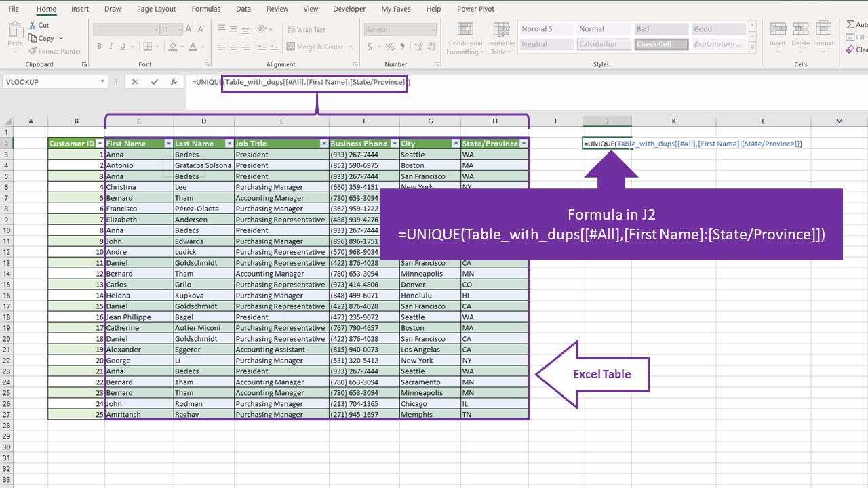Viewport: 868px width, 488px height.
Task: Click the AutoSum sigma icon
Action: [851, 25]
